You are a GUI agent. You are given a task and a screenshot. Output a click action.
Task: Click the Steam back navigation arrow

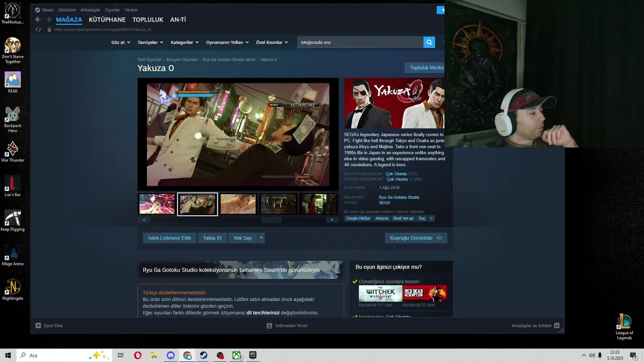click(38, 20)
